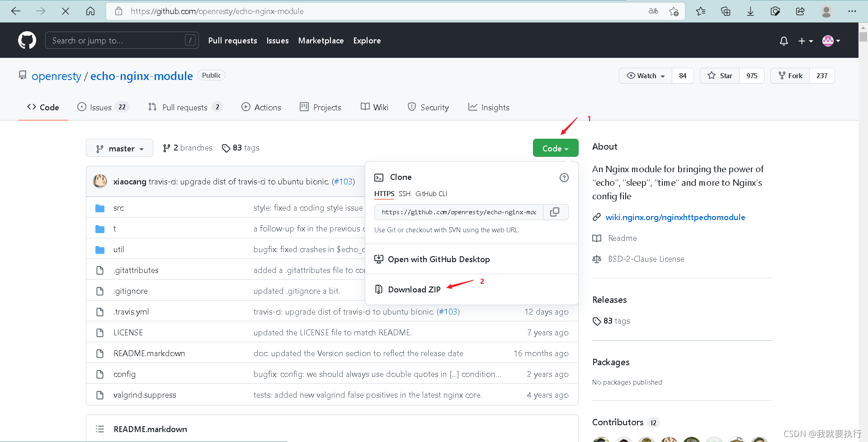Open browser favorites list icon

[x=701, y=11]
